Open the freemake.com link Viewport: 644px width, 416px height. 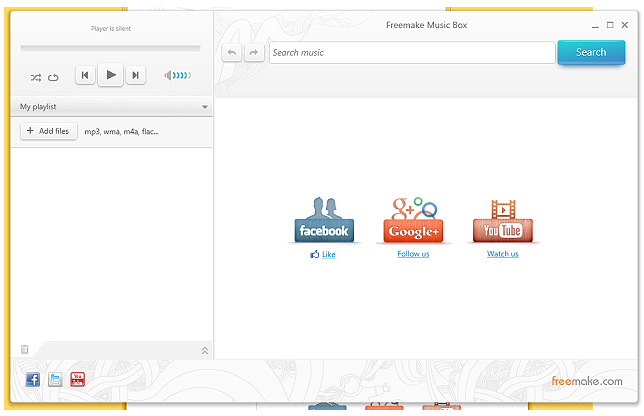point(586,381)
